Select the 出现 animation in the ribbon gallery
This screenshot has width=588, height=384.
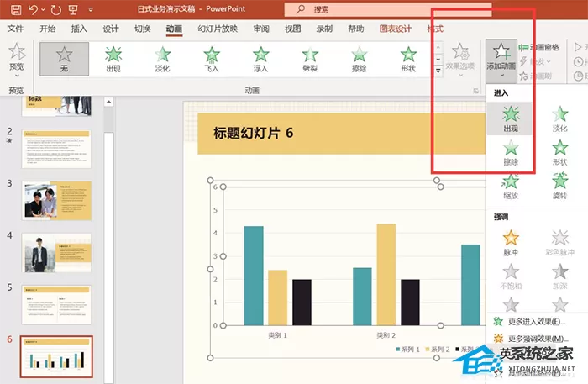113,60
